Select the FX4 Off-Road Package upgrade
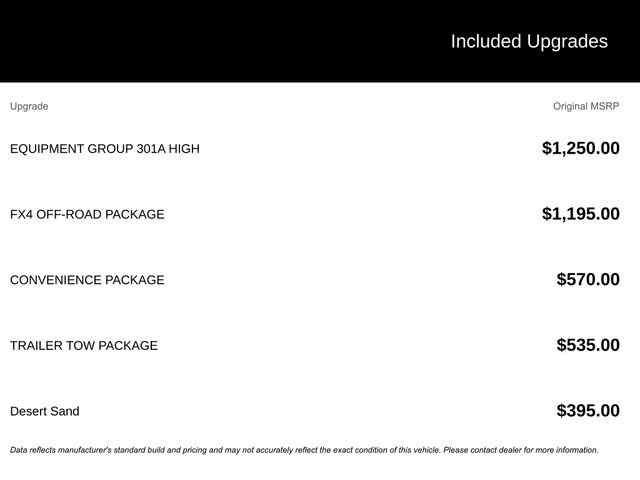640x480 pixels. click(87, 214)
